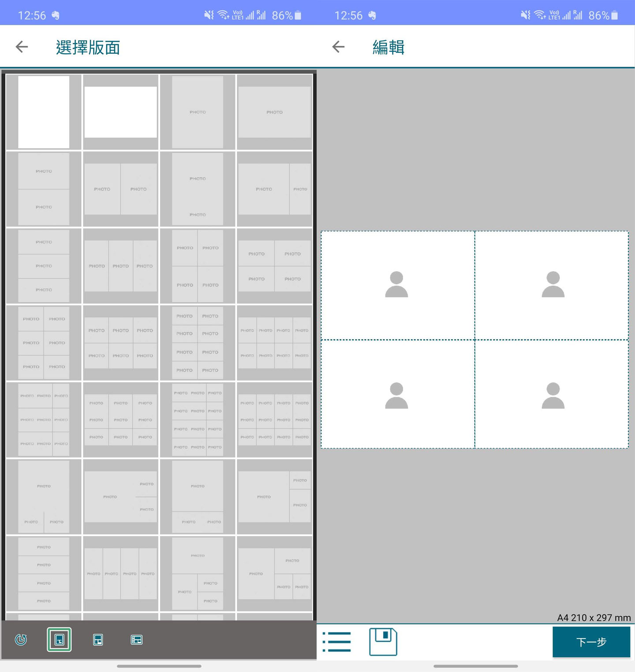Select the 2x2 four-photo grid template
The height and width of the screenshot is (672, 635).
tap(198, 266)
